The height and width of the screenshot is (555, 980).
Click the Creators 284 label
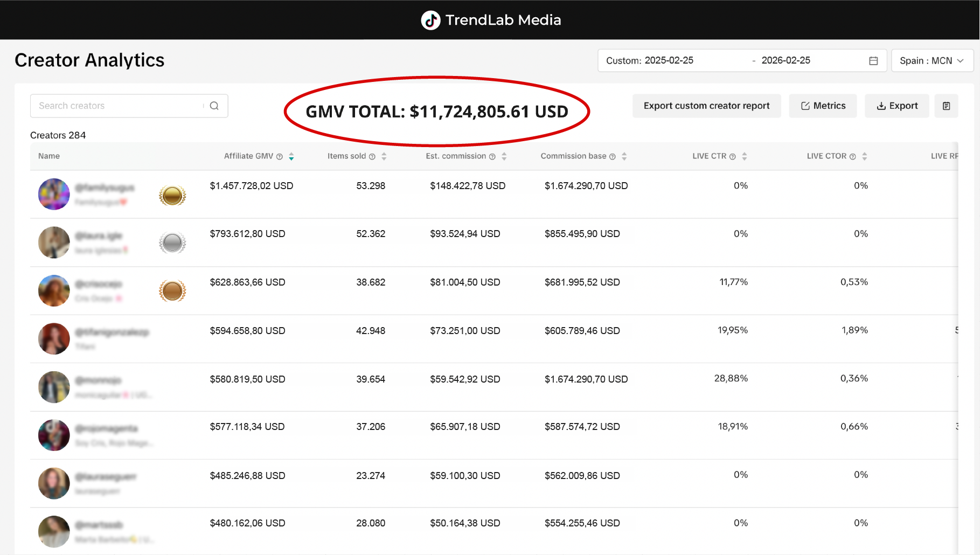(58, 135)
